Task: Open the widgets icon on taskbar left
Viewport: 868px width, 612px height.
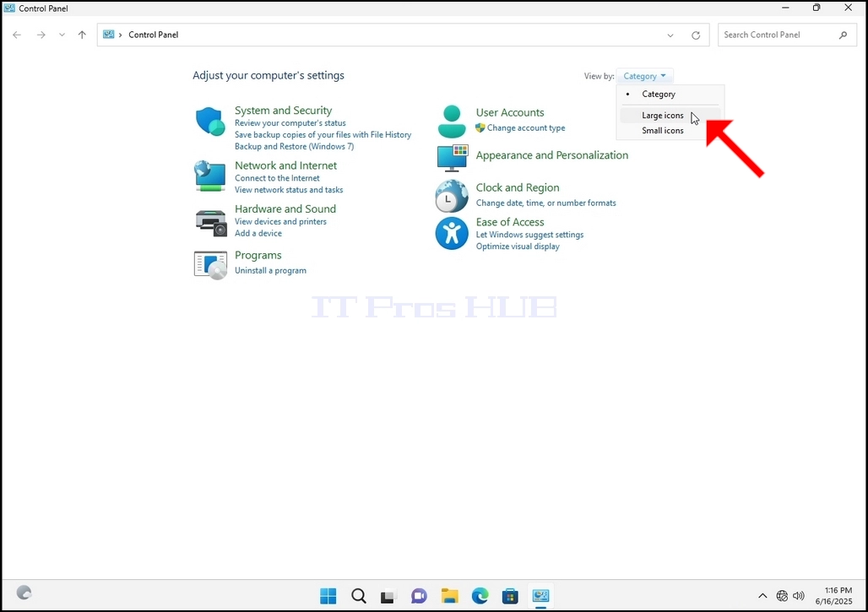Action: click(x=24, y=593)
